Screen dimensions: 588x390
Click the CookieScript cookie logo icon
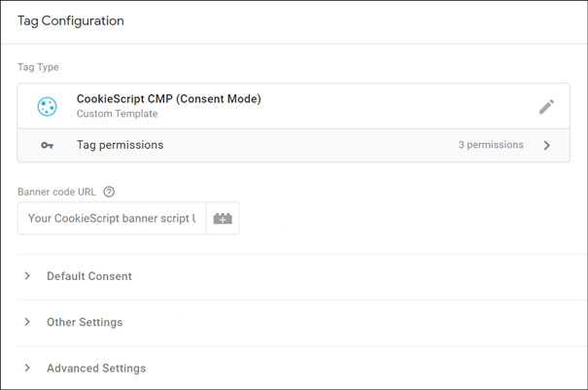(x=47, y=106)
